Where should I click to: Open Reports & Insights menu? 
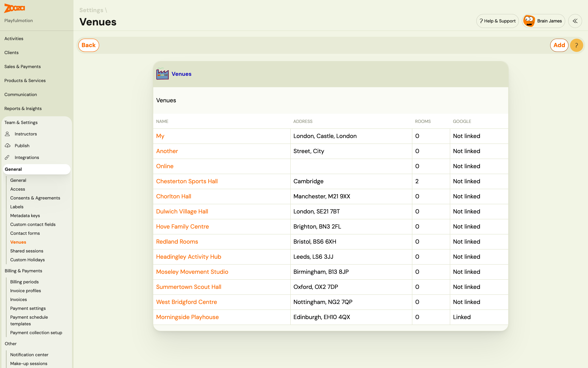tap(23, 109)
